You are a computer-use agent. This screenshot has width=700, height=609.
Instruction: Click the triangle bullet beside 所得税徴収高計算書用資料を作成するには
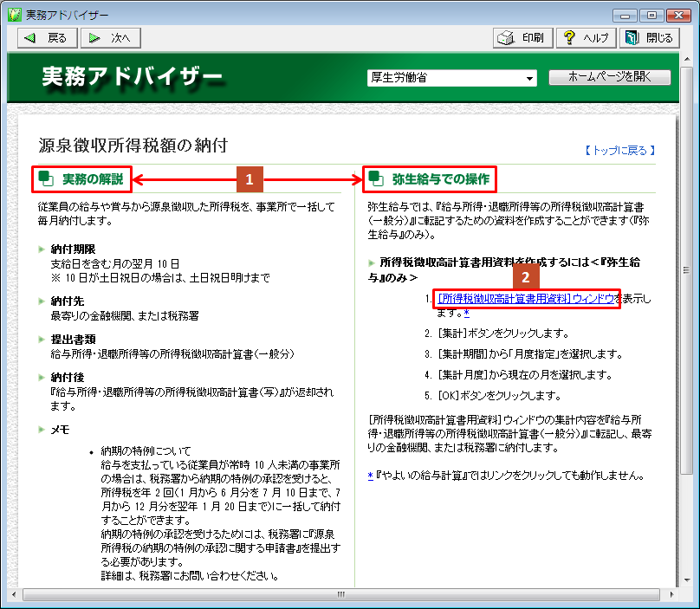371,262
